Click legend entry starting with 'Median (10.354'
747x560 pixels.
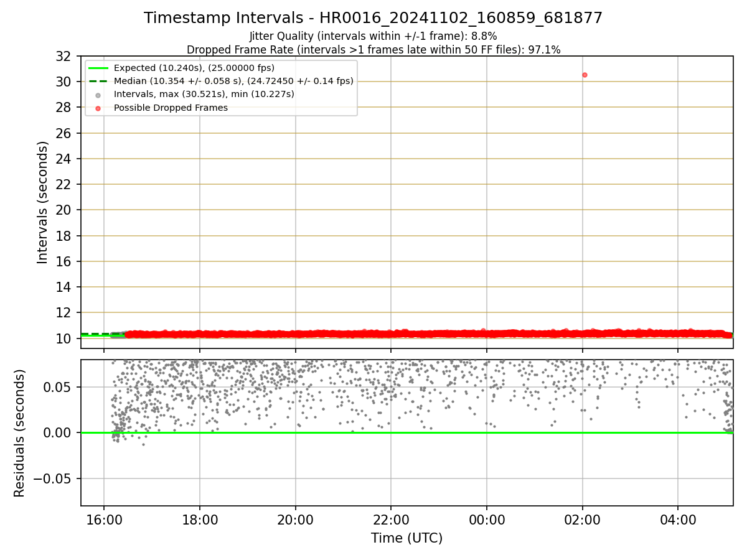[233, 81]
